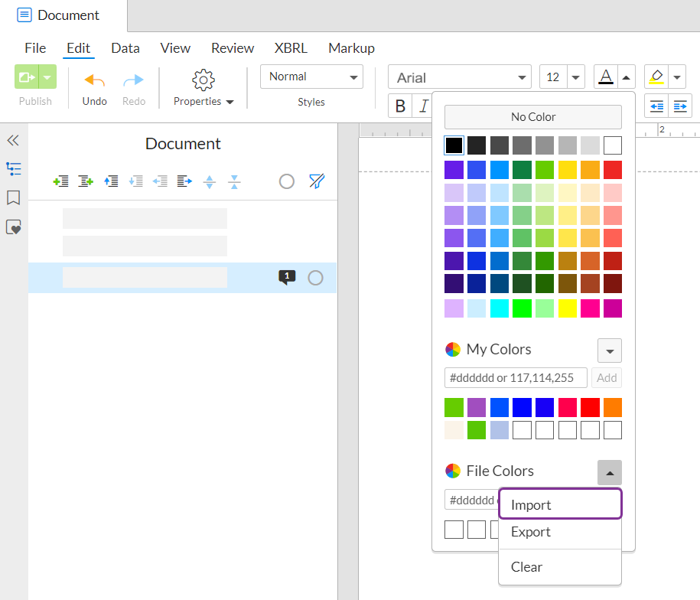Toggle italic formatting
This screenshot has width=700, height=600.
click(x=423, y=106)
